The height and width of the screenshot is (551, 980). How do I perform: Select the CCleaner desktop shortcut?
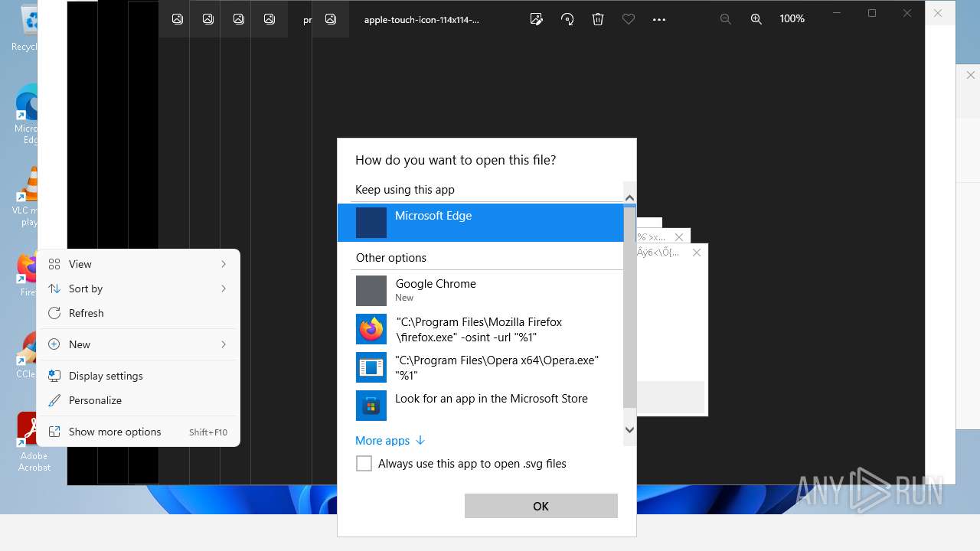27,355
